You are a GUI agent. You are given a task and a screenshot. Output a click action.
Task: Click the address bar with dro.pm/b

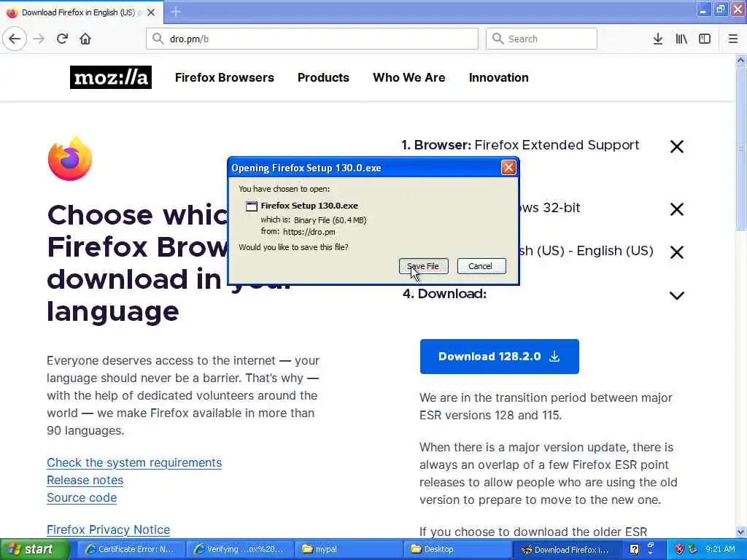click(x=312, y=39)
